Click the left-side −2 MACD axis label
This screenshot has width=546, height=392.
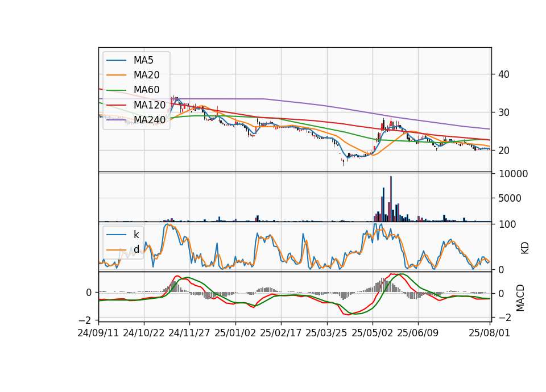[86, 320]
